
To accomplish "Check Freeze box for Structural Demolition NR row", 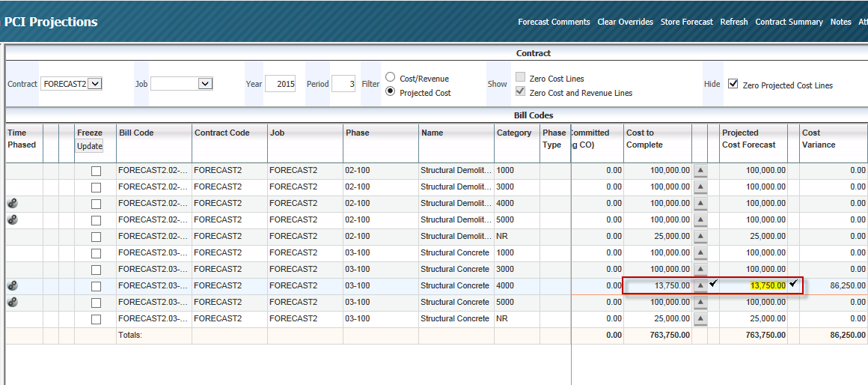I will [x=97, y=237].
